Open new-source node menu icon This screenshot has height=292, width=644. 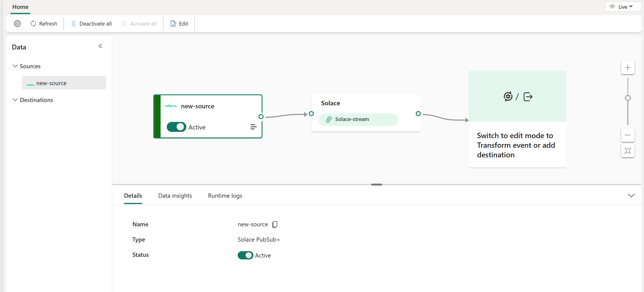253,127
